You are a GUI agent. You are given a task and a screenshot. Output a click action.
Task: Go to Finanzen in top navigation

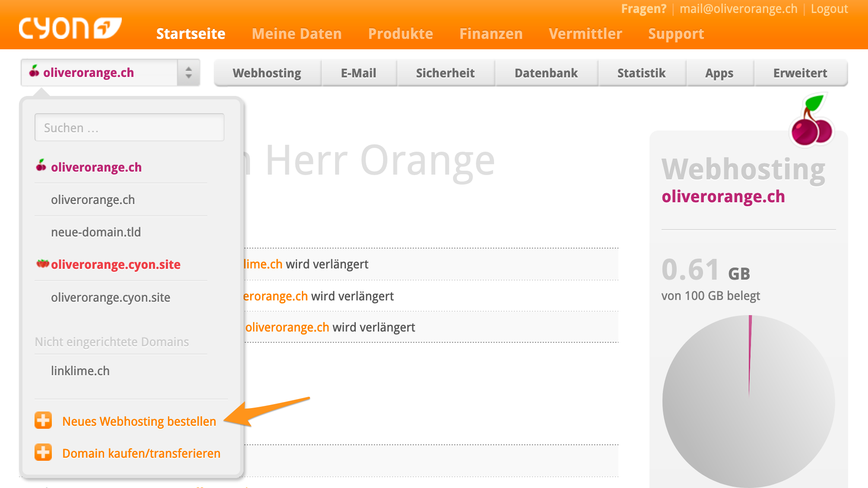click(491, 34)
